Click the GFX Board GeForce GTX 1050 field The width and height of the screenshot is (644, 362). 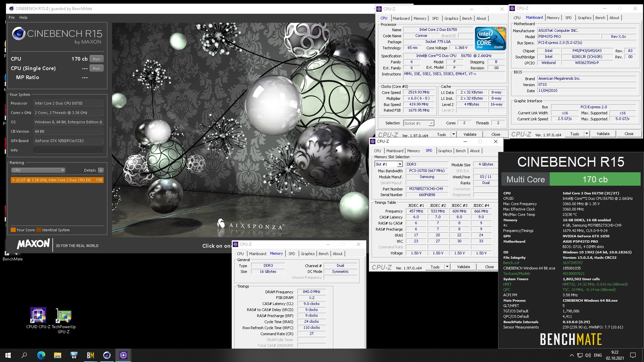(x=68, y=141)
